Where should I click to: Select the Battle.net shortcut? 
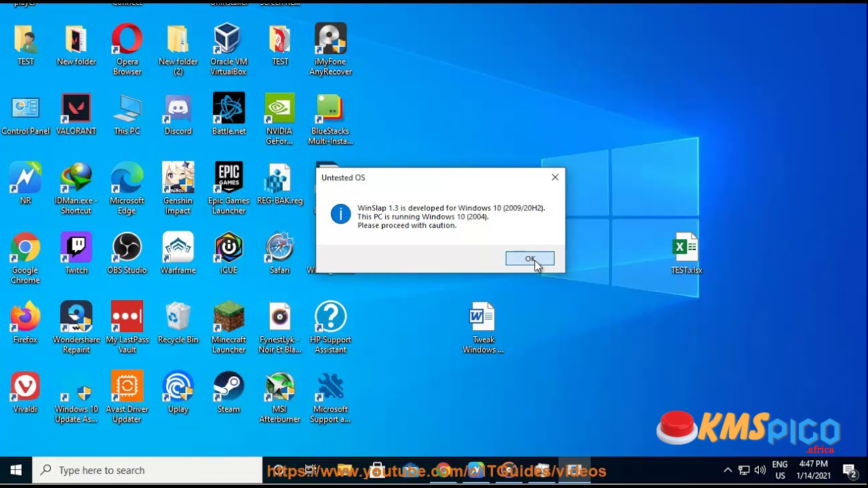(x=229, y=115)
